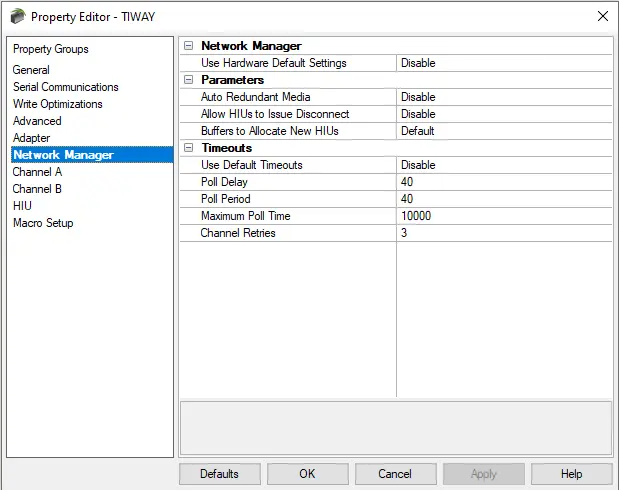
Task: Change Auto Redundant Media value
Action: click(504, 97)
